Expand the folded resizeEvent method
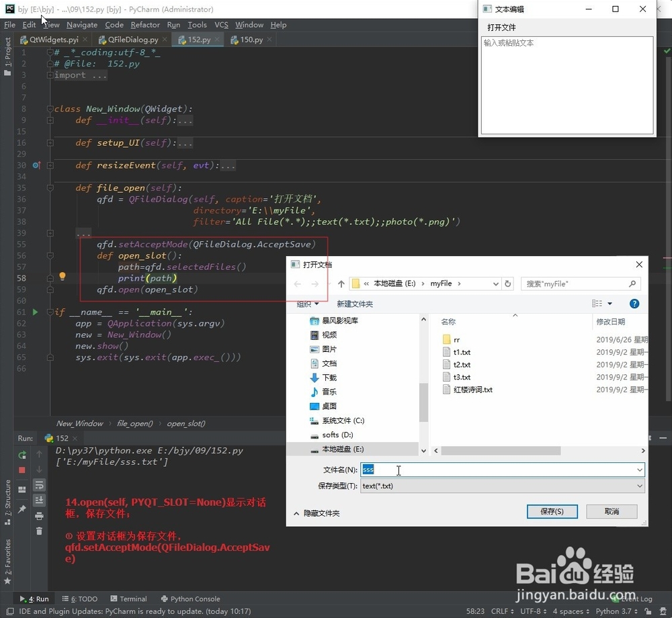 (50, 165)
